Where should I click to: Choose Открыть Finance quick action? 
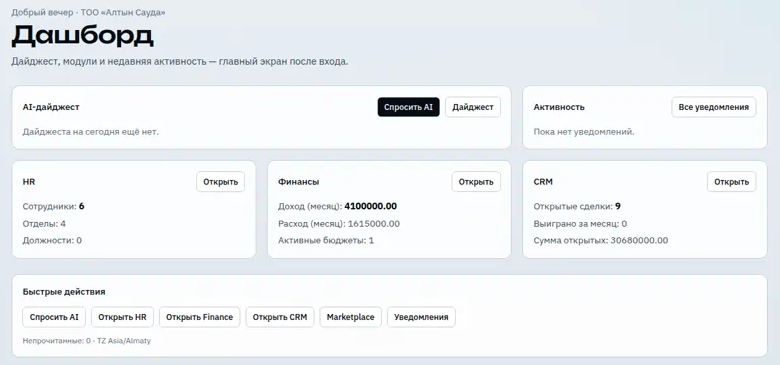pyautogui.click(x=199, y=317)
